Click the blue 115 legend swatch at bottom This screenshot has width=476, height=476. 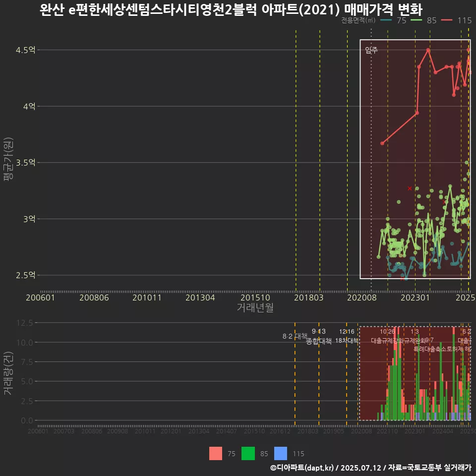[x=281, y=454]
